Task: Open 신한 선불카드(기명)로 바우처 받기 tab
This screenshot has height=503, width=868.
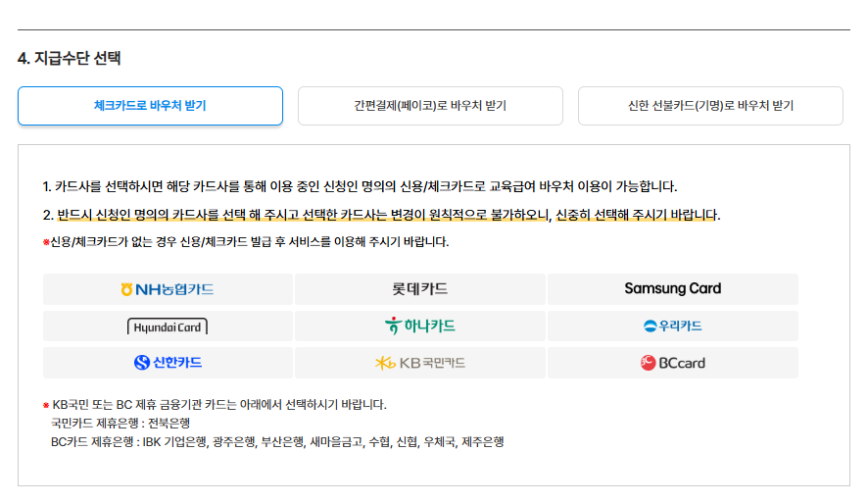Action: [710, 106]
